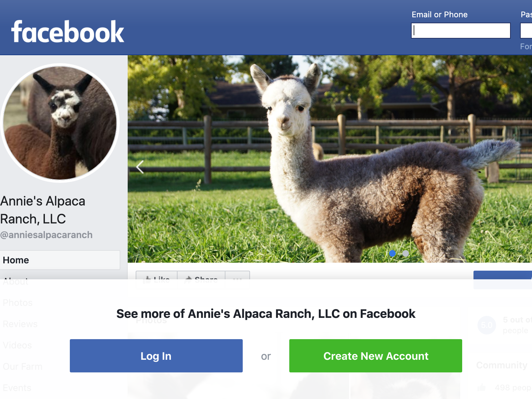Image resolution: width=532 pixels, height=399 pixels.
Task: Click the Forgot account link
Action: (x=526, y=47)
